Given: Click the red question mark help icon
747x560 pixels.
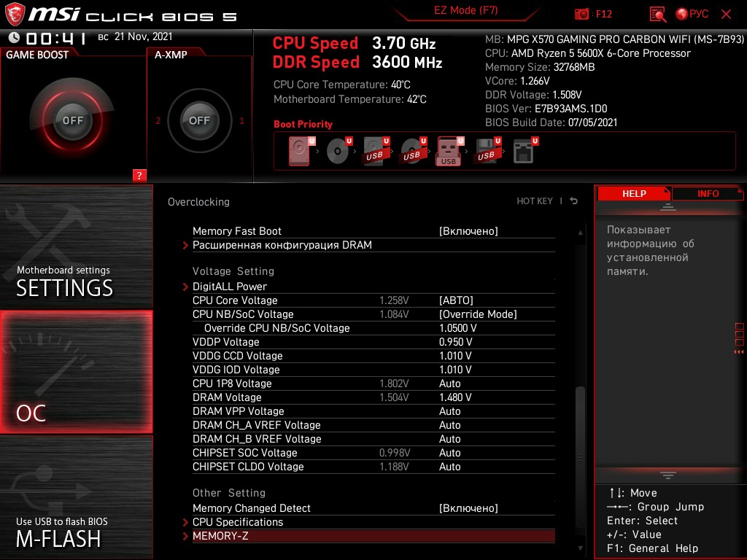Looking at the screenshot, I should tap(139, 175).
